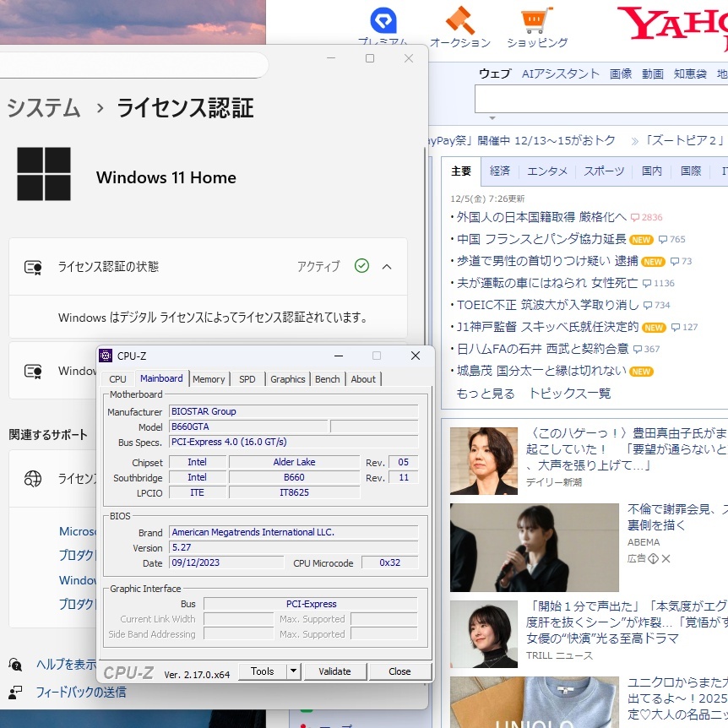Open Yahoo ショッピング via its cart icon
The height and width of the screenshot is (728, 728).
(535, 19)
